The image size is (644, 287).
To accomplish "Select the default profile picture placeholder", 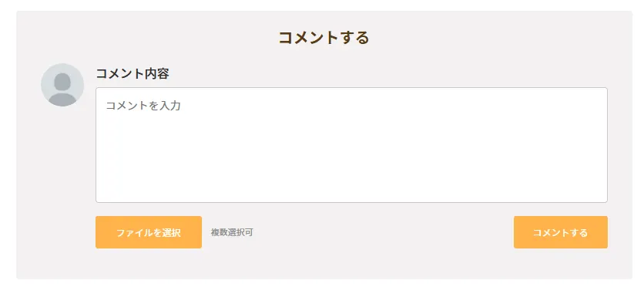I will 62,85.
